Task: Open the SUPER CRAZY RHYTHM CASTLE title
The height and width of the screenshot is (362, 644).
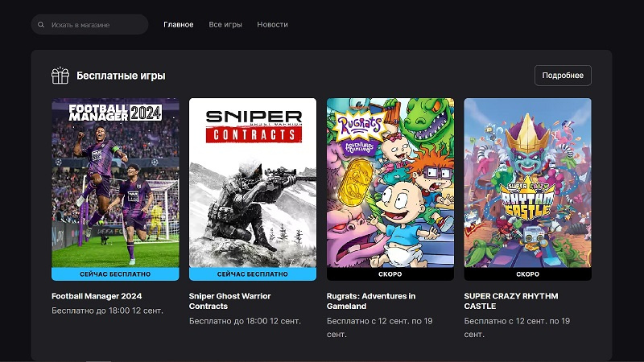Action: pyautogui.click(x=511, y=301)
